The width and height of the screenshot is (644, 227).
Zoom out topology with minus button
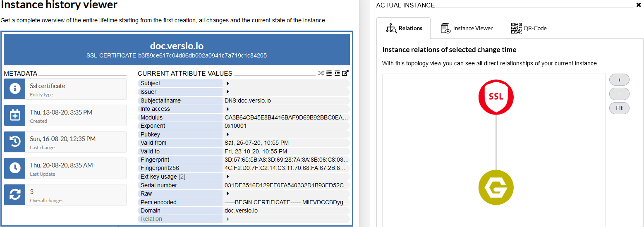tap(619, 94)
